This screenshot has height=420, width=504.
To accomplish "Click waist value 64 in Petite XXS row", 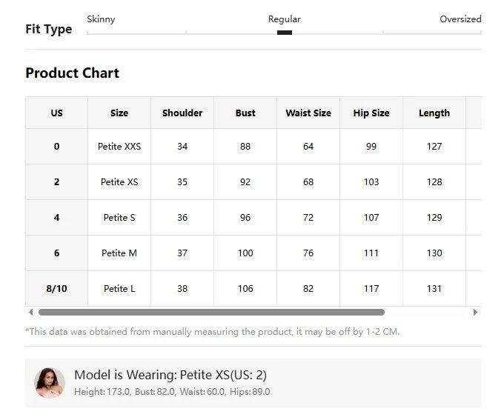I will click(308, 147).
